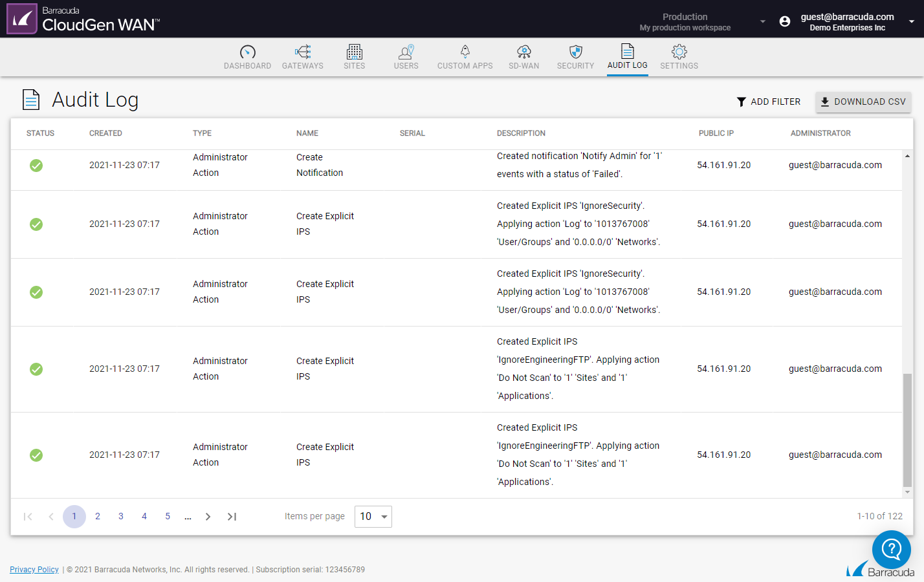
Task: Click the ellipsis in pagination
Action: tap(188, 517)
